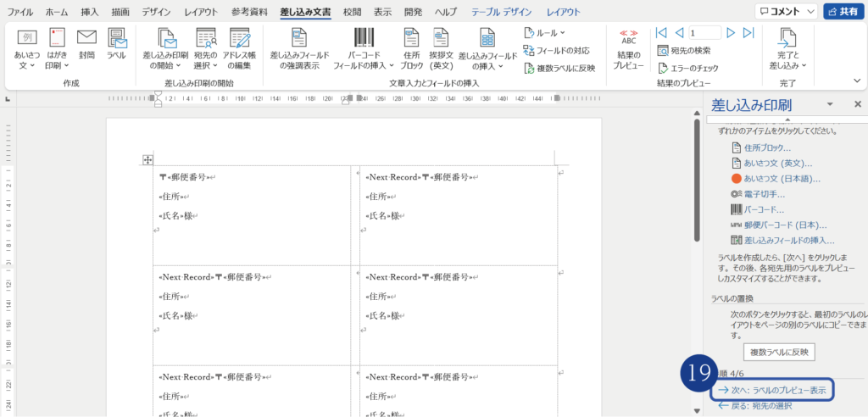
Task: Open 完了と差し込み dropdown
Action: tap(787, 49)
